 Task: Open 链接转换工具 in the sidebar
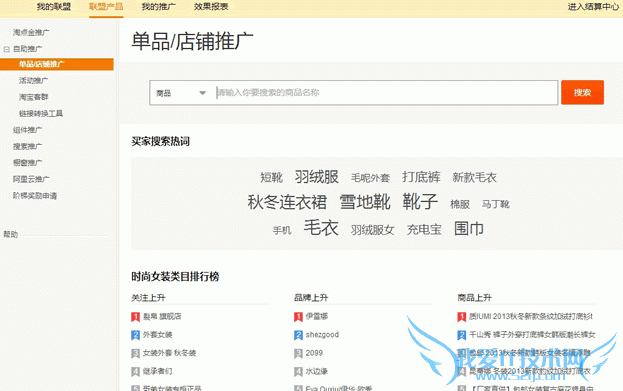(41, 114)
